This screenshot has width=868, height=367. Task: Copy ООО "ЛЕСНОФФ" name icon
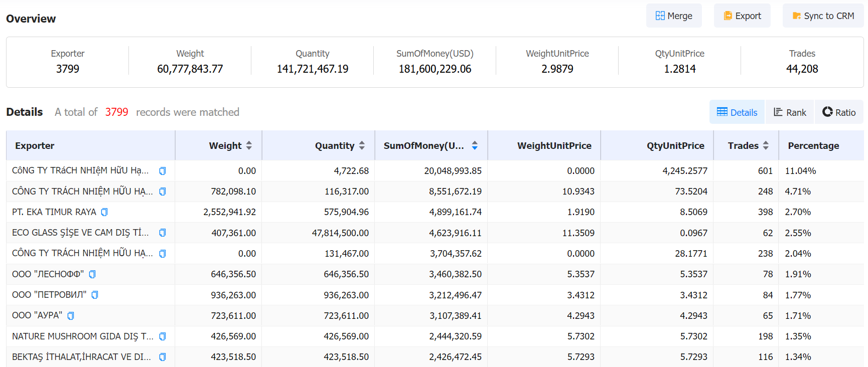(x=92, y=274)
